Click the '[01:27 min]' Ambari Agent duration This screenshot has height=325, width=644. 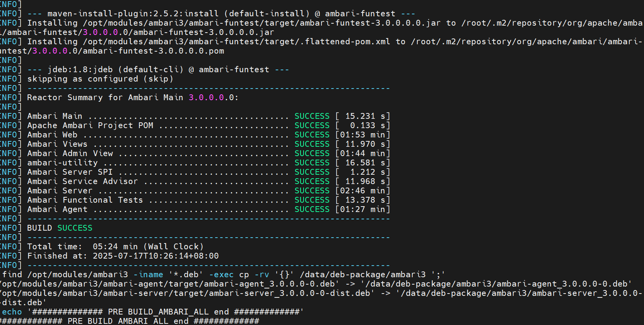[x=363, y=209]
